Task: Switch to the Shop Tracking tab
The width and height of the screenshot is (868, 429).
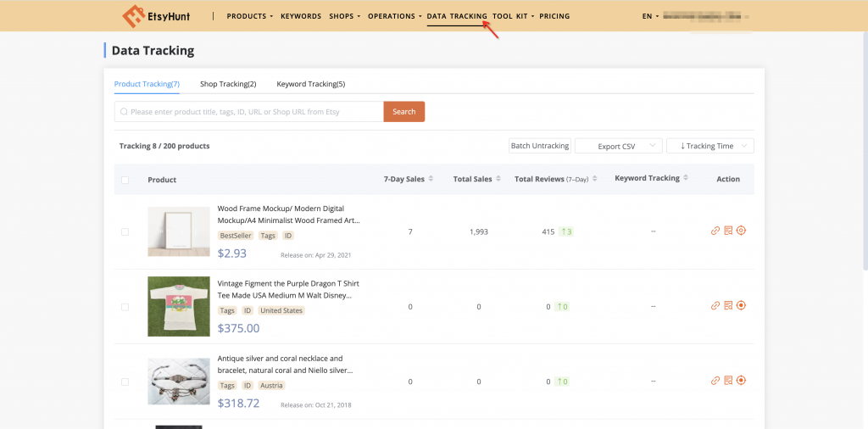Action: click(228, 84)
